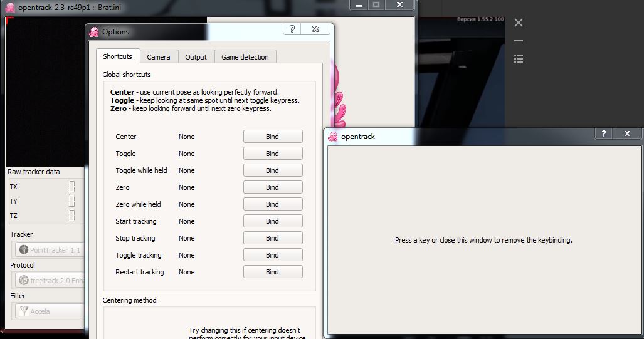Image resolution: width=644 pixels, height=339 pixels.
Task: Click the 'Toggle while held' label
Action: [141, 170]
